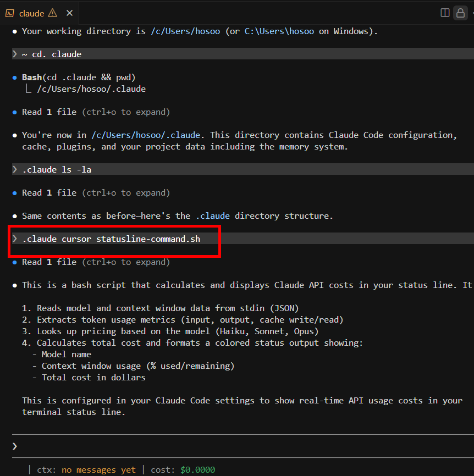Click the chevron before '.claude cursor statusline-command.sh'
The height and width of the screenshot is (476, 474).
[15, 239]
